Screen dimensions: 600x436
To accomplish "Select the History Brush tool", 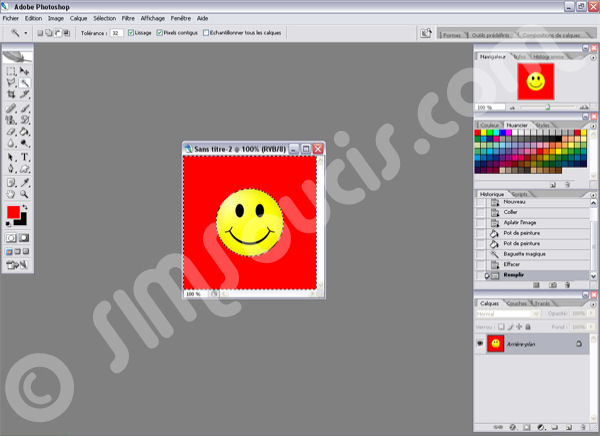I will [x=24, y=120].
